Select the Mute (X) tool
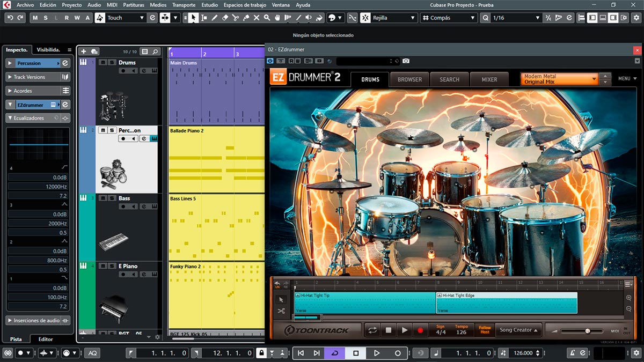Viewport: 644px width, 362px height. click(x=257, y=18)
